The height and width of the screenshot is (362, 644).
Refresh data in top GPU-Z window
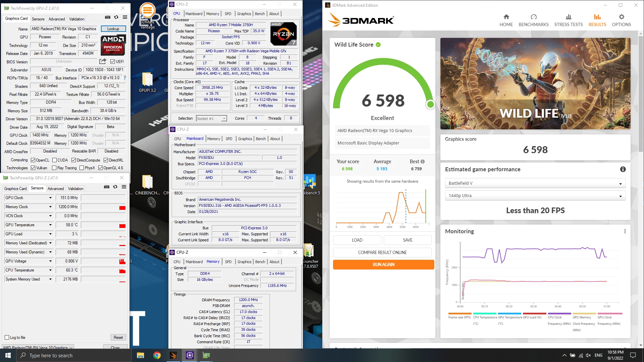click(116, 17)
